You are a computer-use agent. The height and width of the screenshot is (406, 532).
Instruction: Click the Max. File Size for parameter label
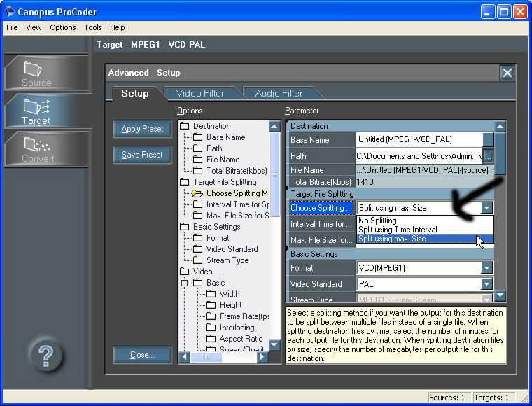321,240
